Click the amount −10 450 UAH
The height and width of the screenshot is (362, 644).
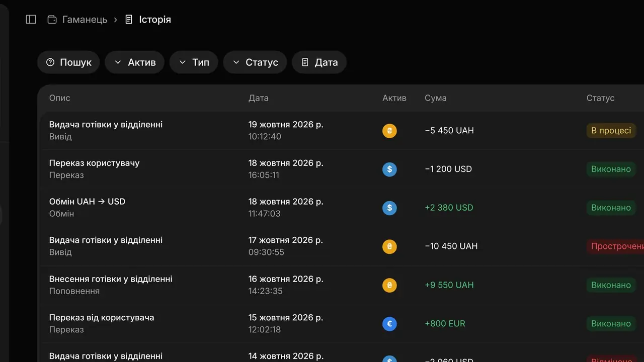coord(451,246)
